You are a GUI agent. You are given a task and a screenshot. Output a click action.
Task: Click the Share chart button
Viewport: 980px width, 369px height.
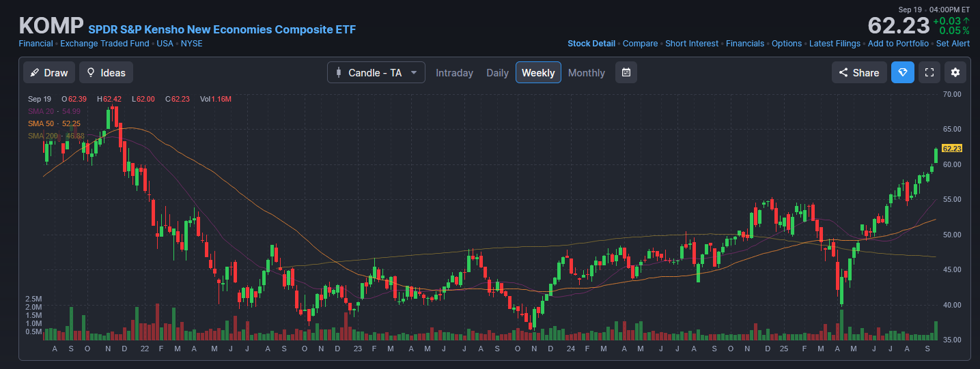(859, 72)
